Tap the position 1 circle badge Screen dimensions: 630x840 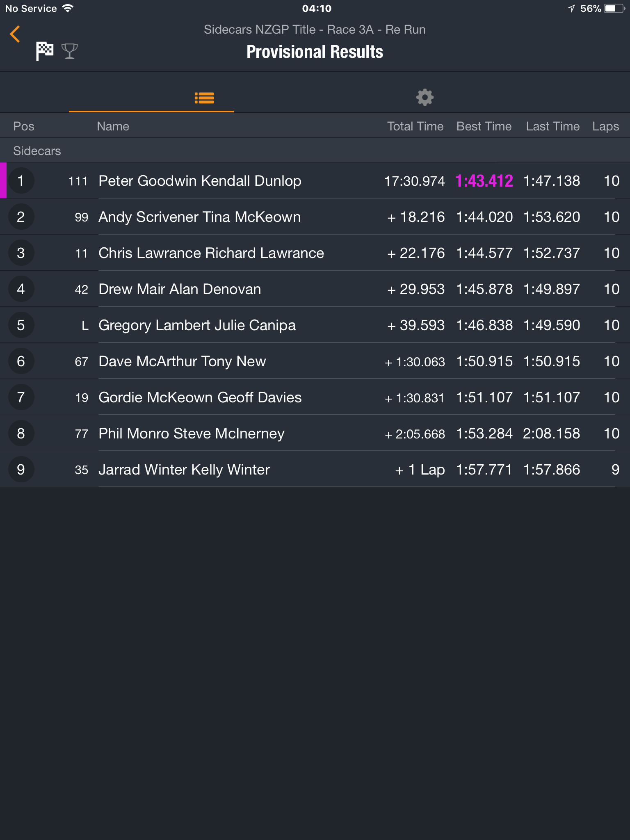(21, 181)
